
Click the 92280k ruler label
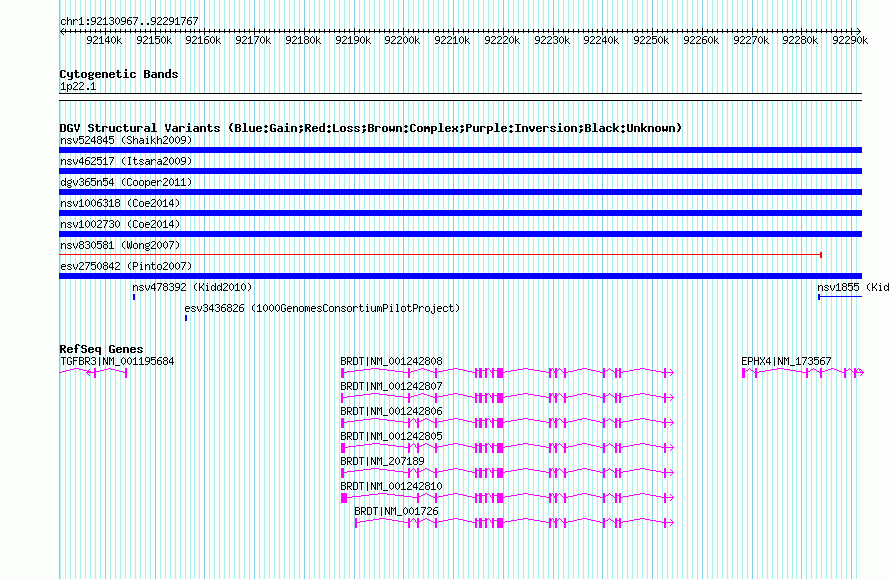point(800,40)
